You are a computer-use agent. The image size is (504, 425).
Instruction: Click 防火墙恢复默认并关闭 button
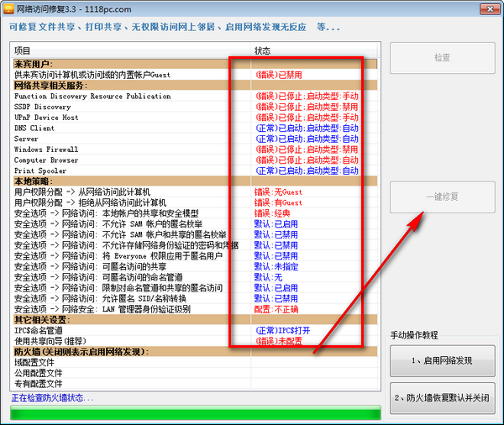click(x=443, y=398)
